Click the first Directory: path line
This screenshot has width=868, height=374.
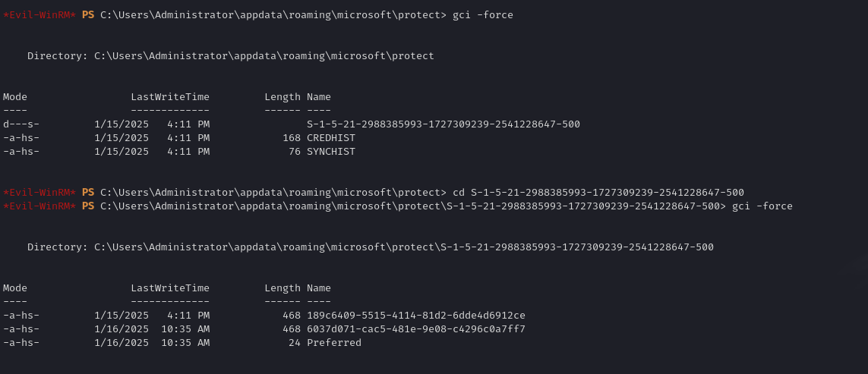coord(231,56)
